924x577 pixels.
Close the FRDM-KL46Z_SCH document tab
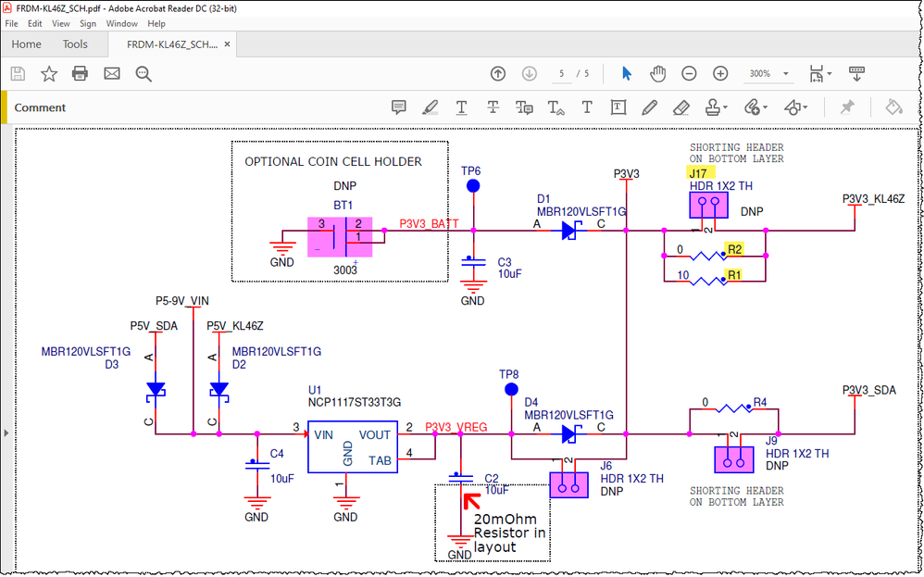point(227,44)
